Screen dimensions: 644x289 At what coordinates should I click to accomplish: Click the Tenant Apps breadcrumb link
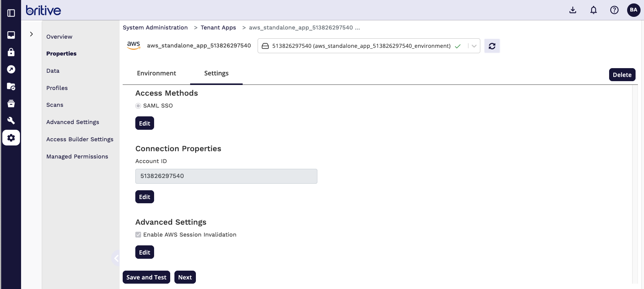(x=218, y=28)
